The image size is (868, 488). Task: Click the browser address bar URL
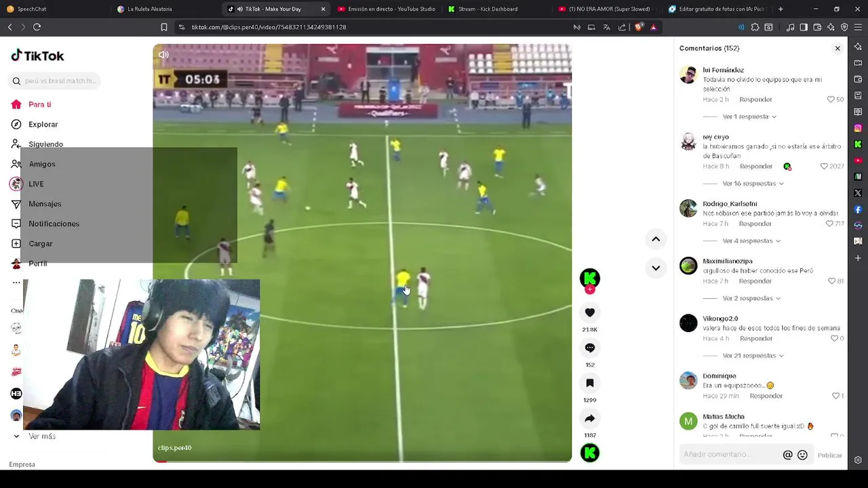pos(269,27)
